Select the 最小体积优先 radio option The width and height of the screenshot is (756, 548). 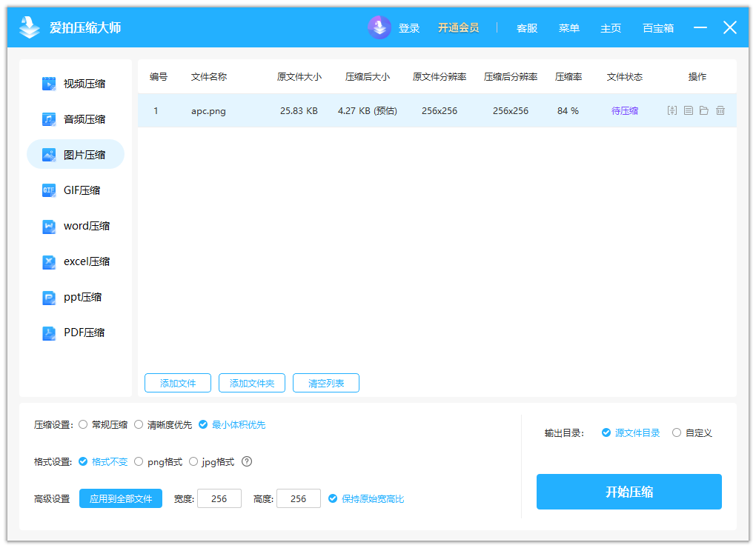pos(232,425)
